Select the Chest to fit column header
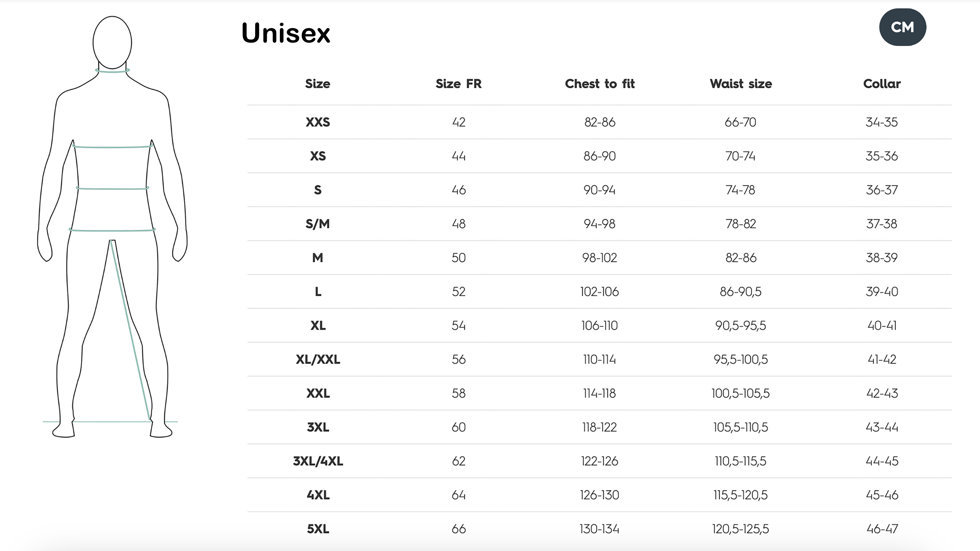The image size is (980, 551). 599,84
